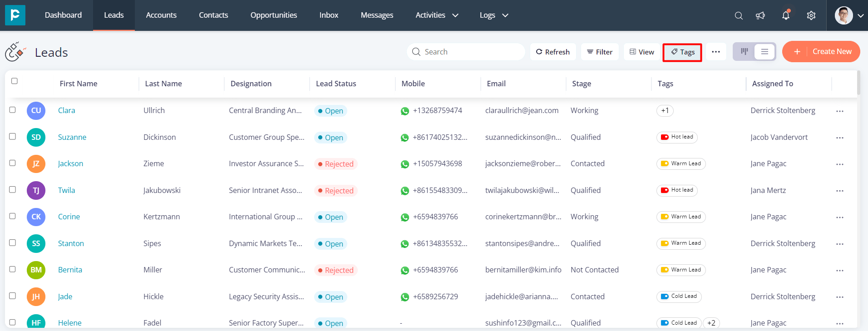Open the notifications bell
The width and height of the screenshot is (868, 331).
click(786, 15)
